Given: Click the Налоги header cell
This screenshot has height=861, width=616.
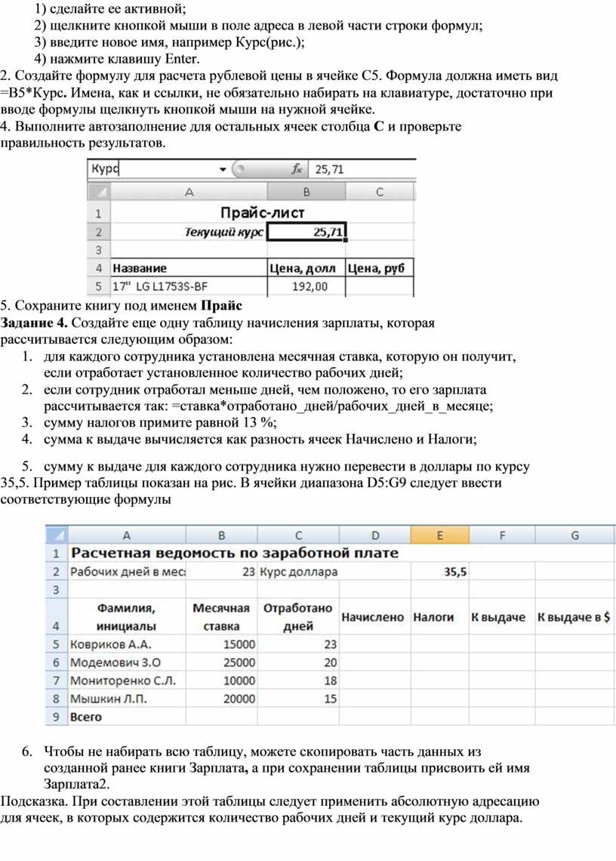Looking at the screenshot, I should (440, 616).
